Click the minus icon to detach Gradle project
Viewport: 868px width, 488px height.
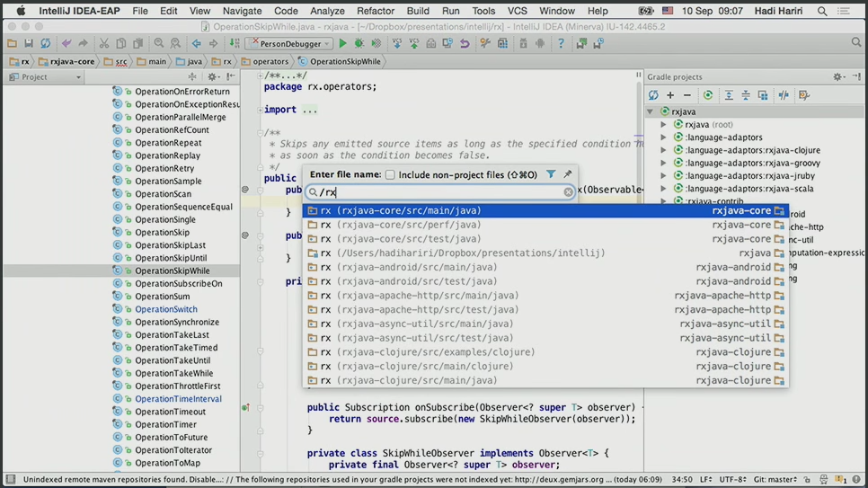click(x=687, y=95)
